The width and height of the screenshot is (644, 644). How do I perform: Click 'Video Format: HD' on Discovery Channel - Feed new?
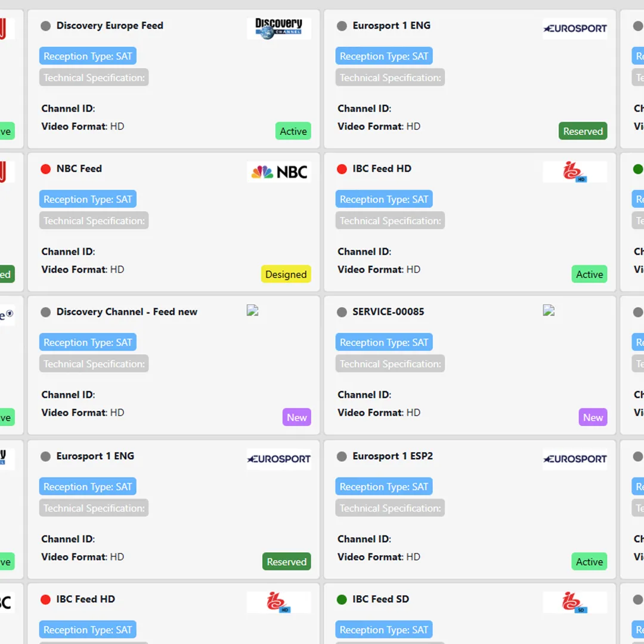click(x=82, y=413)
